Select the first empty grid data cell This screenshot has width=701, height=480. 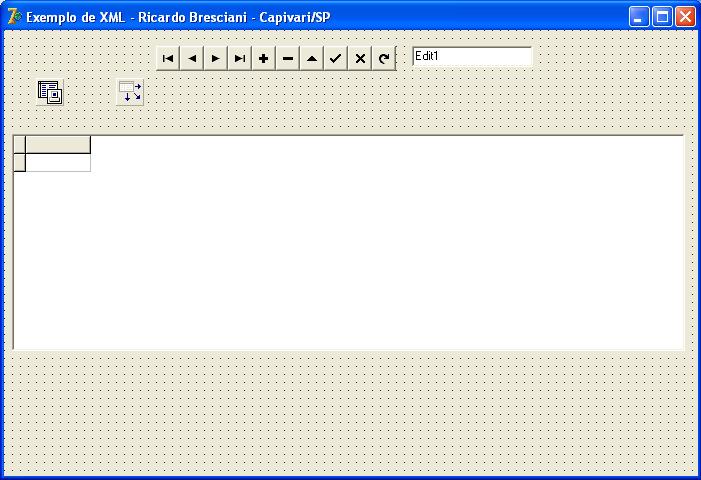coord(58,162)
